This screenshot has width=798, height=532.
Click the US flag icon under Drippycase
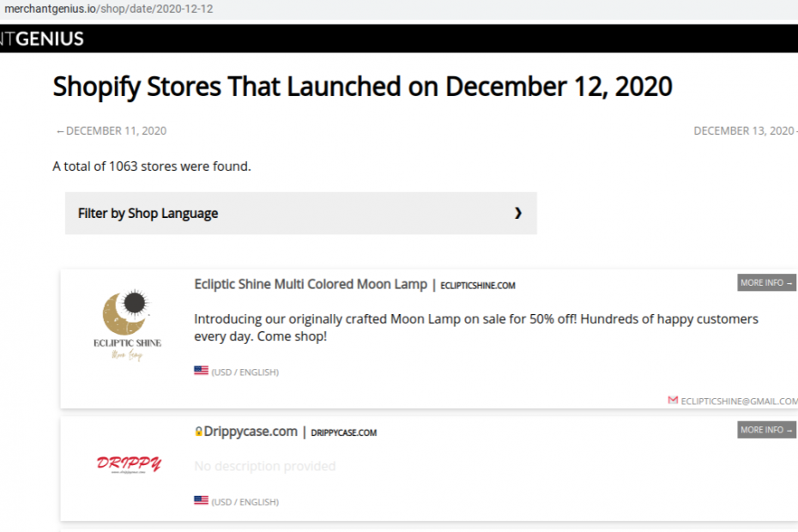pyautogui.click(x=201, y=500)
